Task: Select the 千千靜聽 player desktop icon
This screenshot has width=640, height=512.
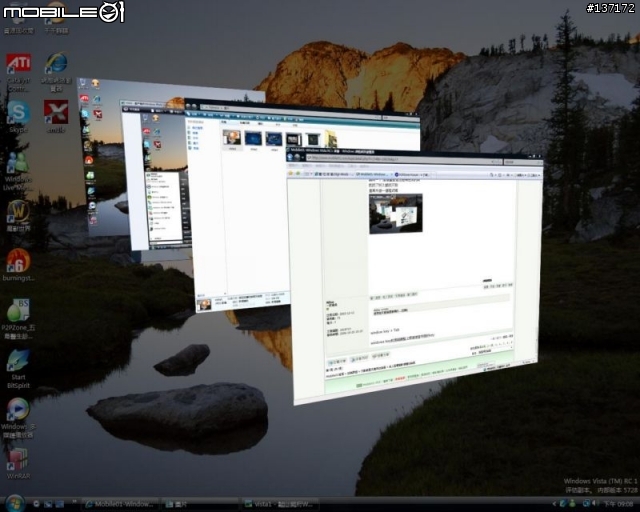Action: pyautogui.click(x=56, y=18)
